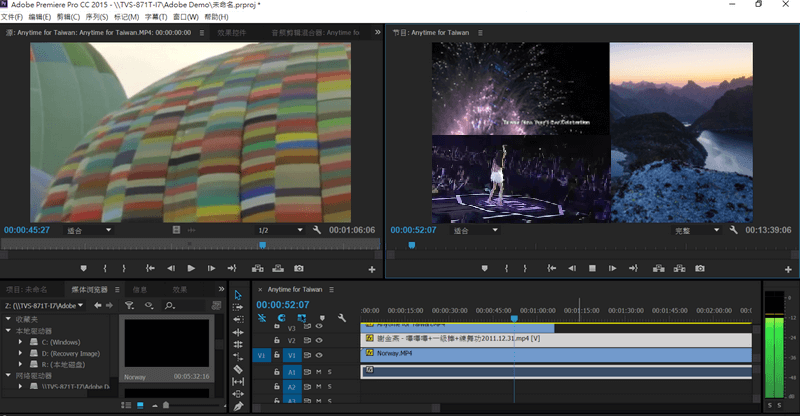The image size is (800, 416).
Task: Select the Rate Stretch tool
Action: [238, 357]
